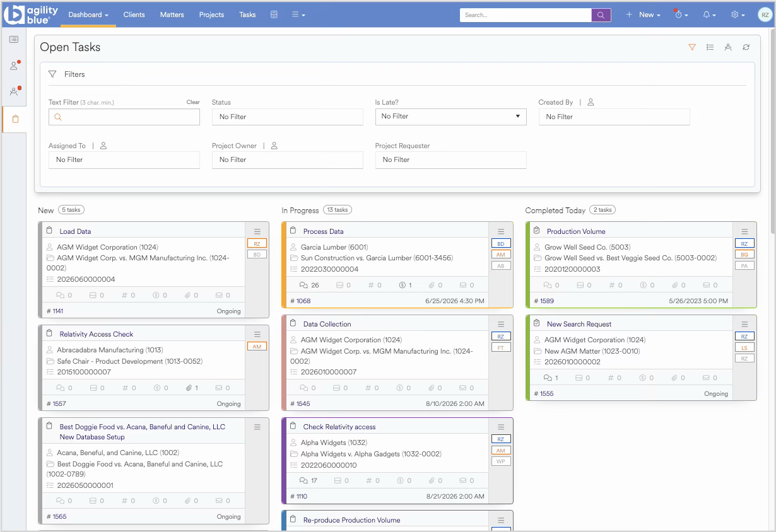776x532 pixels.
Task: Expand the New dropdown in top bar
Action: click(644, 14)
